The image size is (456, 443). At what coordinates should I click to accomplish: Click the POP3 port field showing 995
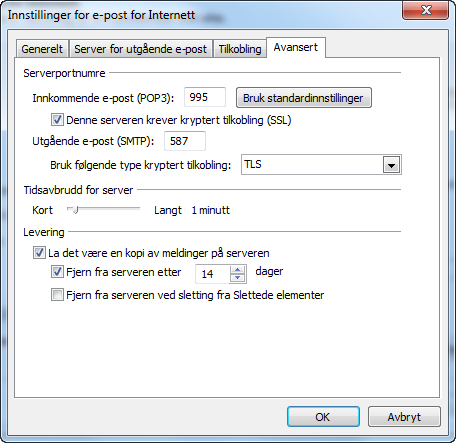click(205, 97)
